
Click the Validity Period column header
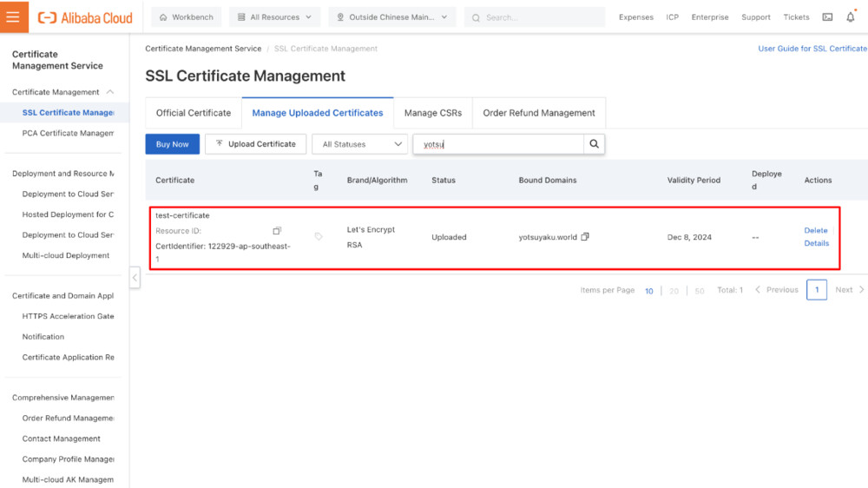tap(694, 180)
